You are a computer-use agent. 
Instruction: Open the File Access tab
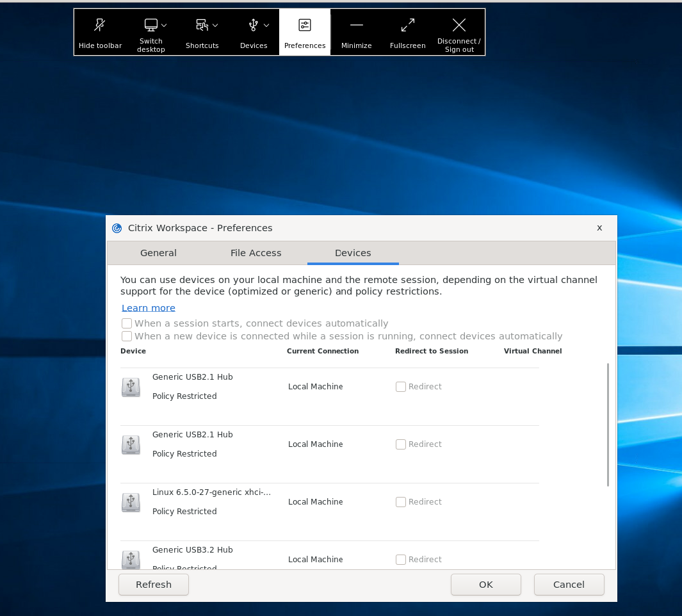coord(256,253)
